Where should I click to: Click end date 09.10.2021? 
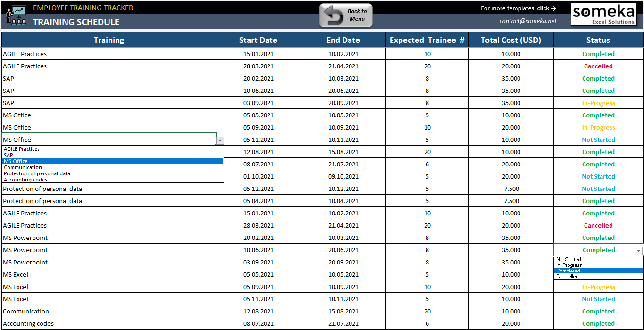[x=343, y=176]
